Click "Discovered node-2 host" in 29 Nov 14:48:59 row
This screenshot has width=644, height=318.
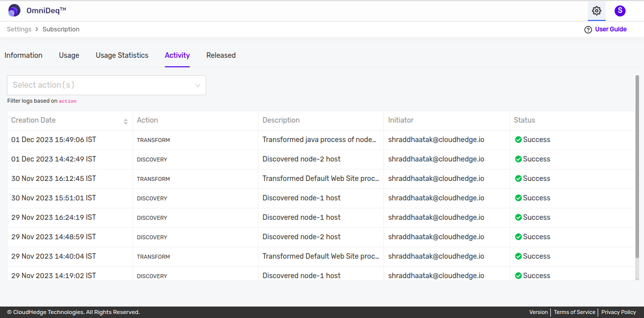(x=301, y=237)
